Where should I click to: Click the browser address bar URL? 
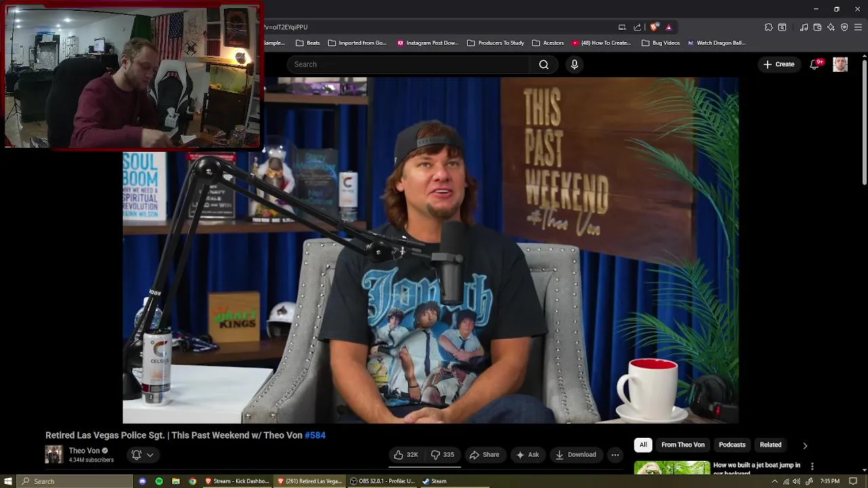pos(286,27)
